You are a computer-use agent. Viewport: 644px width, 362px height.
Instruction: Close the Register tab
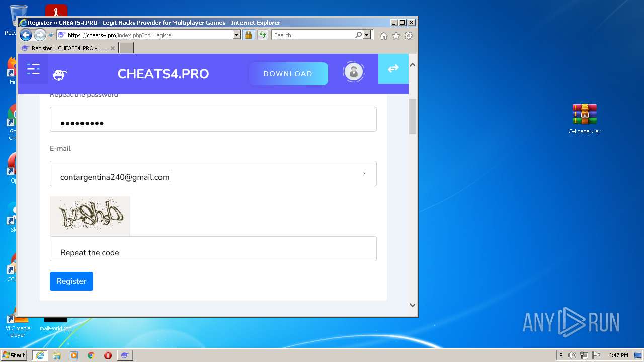(113, 48)
